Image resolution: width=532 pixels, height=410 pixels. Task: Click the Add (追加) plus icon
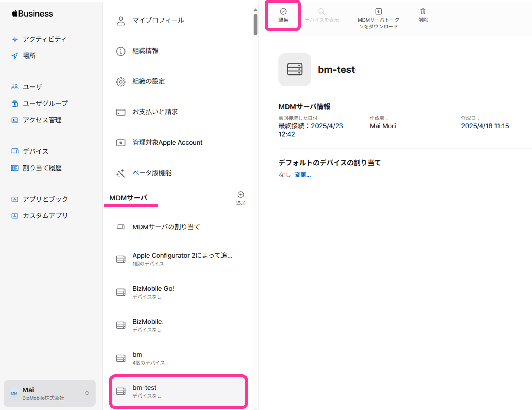point(241,195)
